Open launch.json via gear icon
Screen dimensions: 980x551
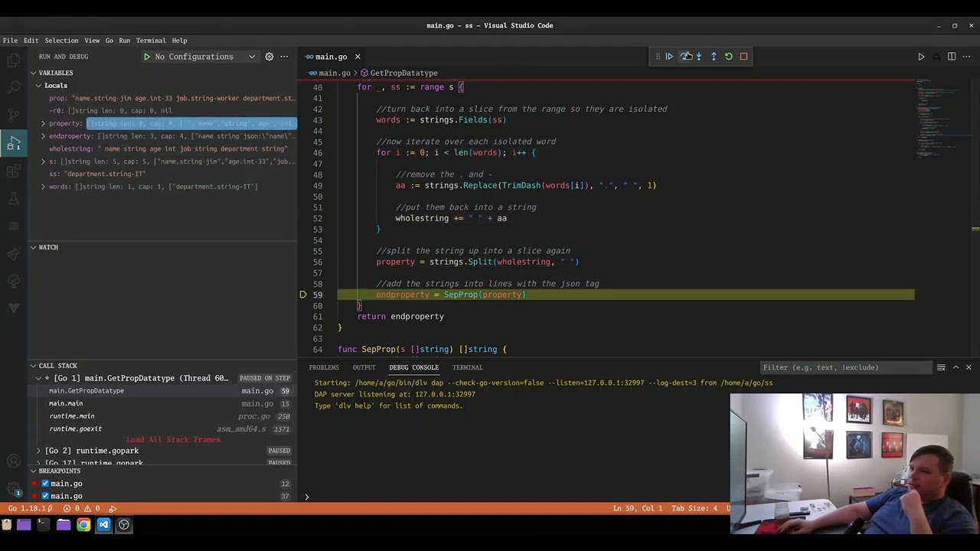pos(269,57)
